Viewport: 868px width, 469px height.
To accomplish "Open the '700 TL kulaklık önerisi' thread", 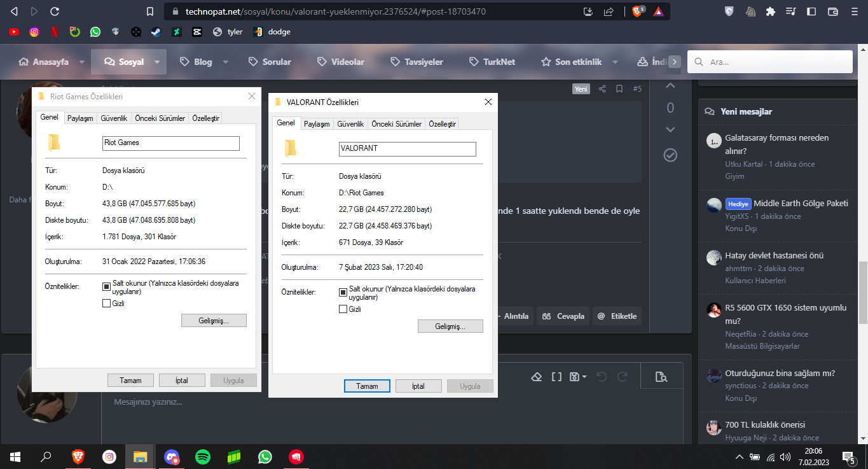I will tap(765, 425).
